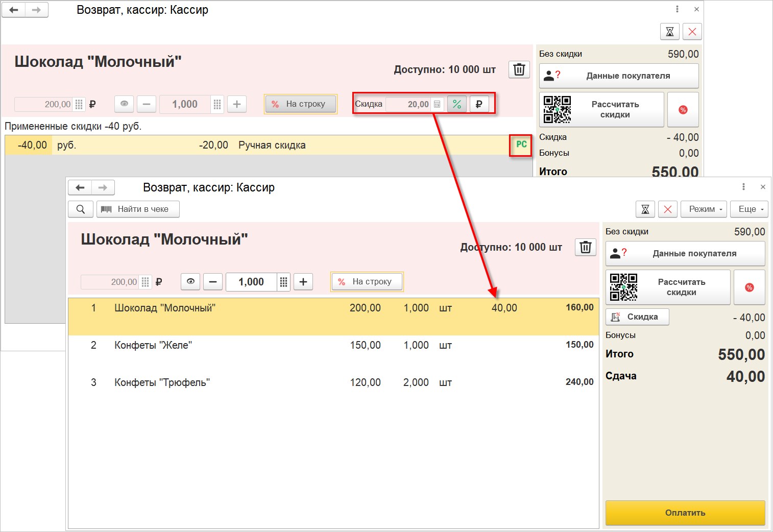Viewport: 773px width, 532px height.
Task: Select the Конфеты "Трюфель" row
Action: click(333, 382)
